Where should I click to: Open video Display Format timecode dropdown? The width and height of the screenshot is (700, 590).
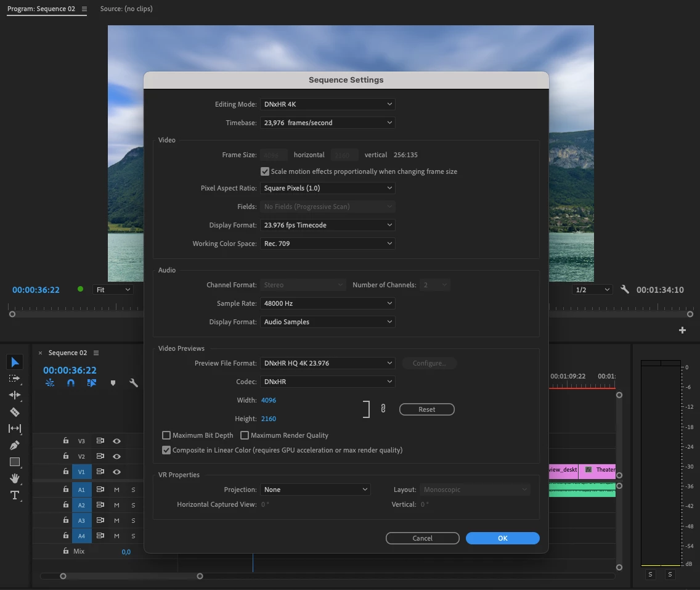point(328,225)
